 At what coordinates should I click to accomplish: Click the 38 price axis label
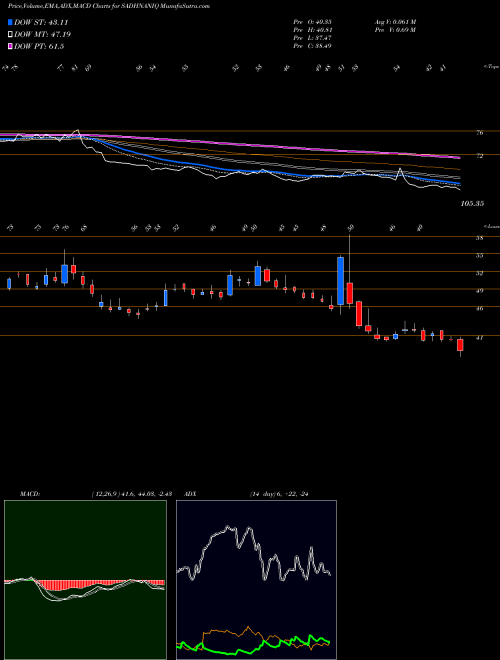click(x=479, y=238)
